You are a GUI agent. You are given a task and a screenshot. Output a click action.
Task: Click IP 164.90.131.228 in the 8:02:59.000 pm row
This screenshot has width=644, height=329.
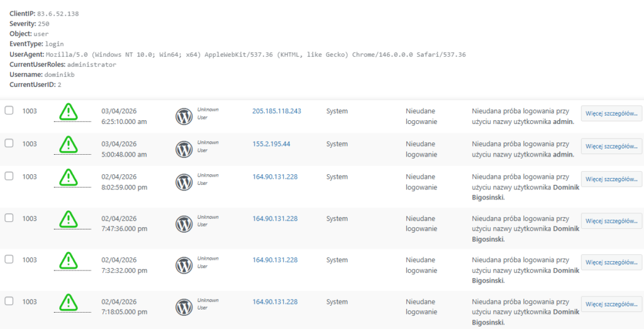(275, 177)
